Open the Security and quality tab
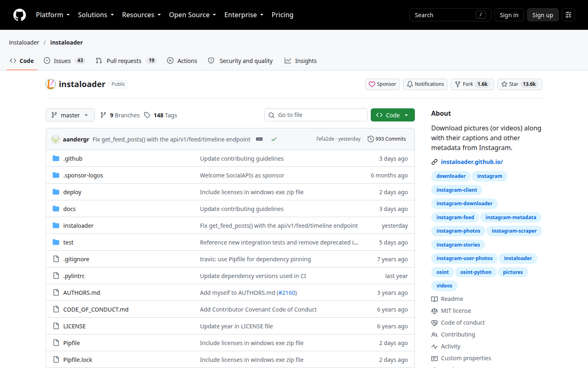 click(241, 61)
